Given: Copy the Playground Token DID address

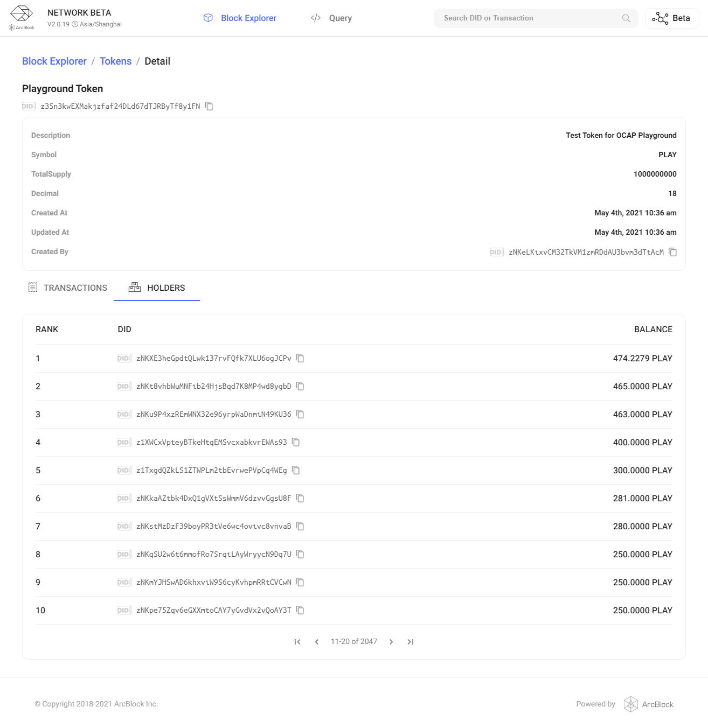Looking at the screenshot, I should coord(209,106).
